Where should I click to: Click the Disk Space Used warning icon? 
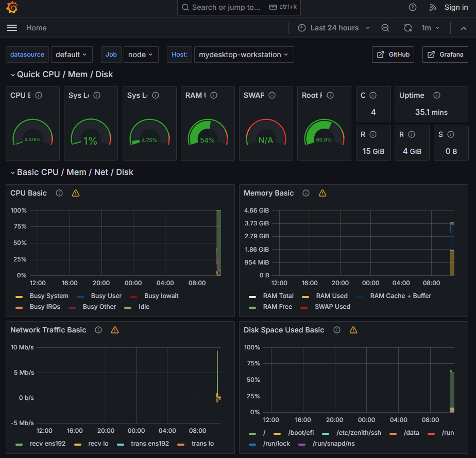click(x=353, y=330)
